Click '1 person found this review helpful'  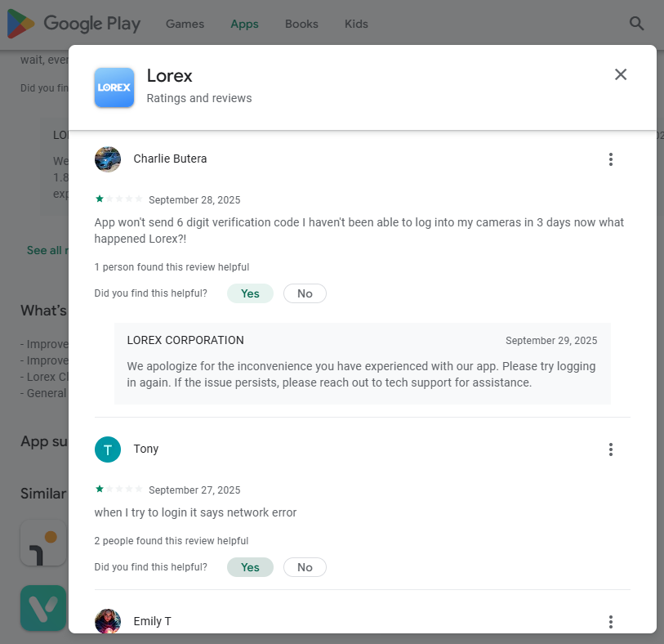tap(172, 267)
